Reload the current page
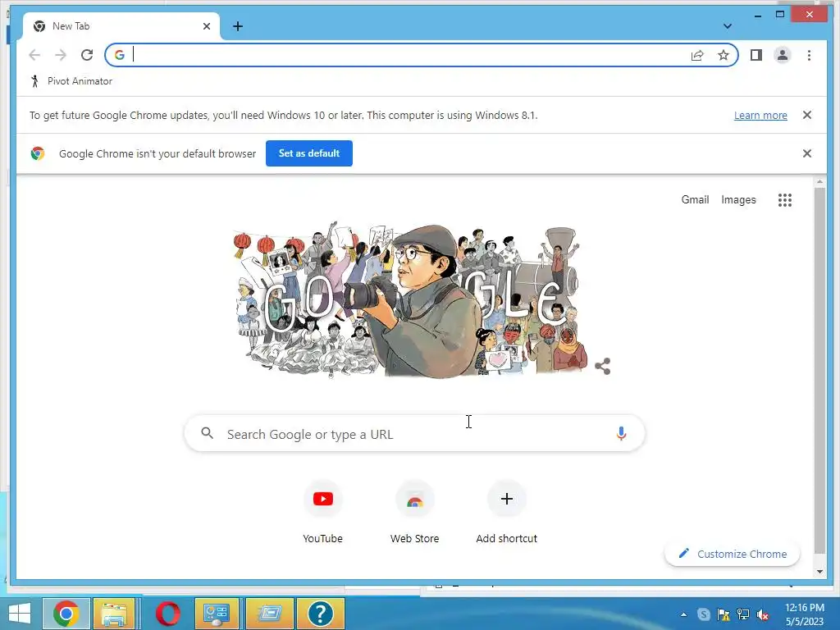 click(87, 55)
